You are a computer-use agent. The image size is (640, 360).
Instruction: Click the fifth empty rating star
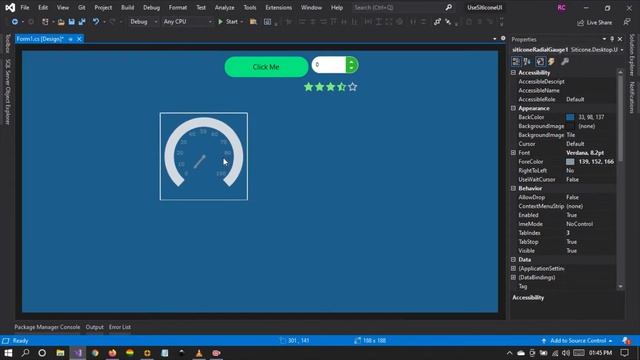tap(353, 87)
